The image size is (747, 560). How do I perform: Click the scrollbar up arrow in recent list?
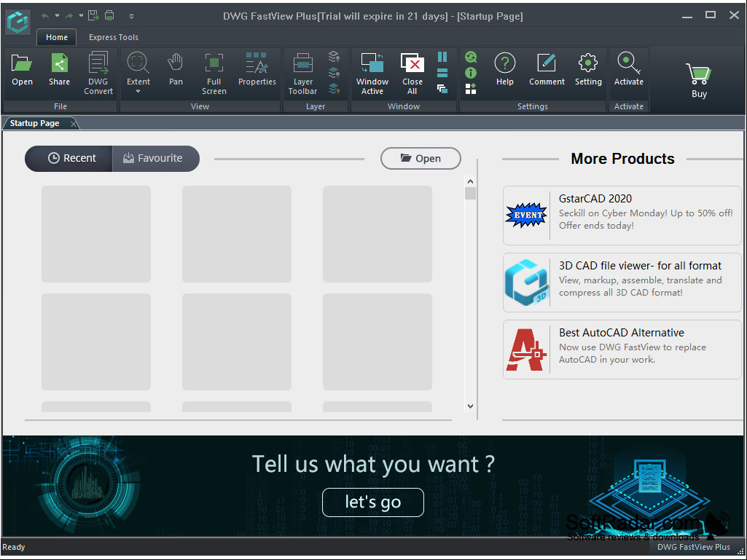pos(470,181)
